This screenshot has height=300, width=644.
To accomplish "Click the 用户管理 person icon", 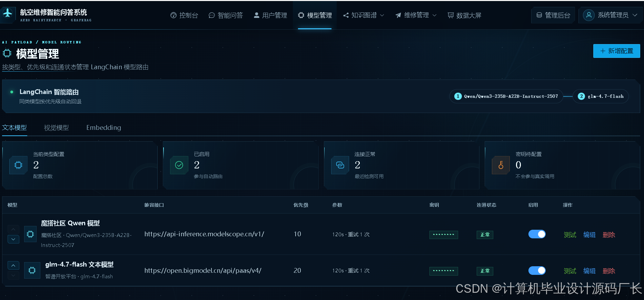I will tap(257, 15).
